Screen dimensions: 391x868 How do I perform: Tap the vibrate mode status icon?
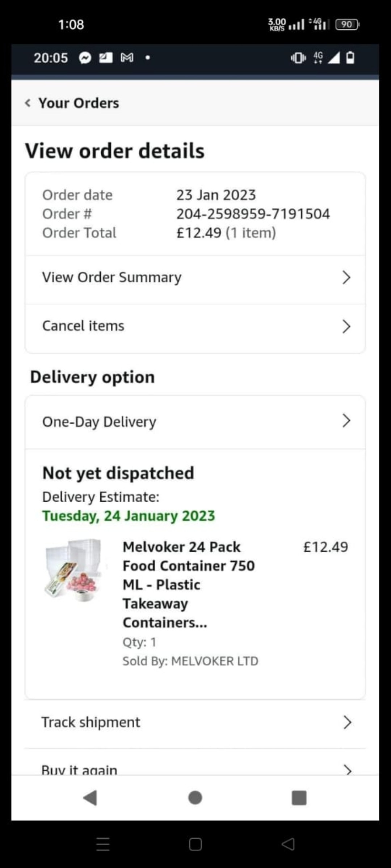298,58
